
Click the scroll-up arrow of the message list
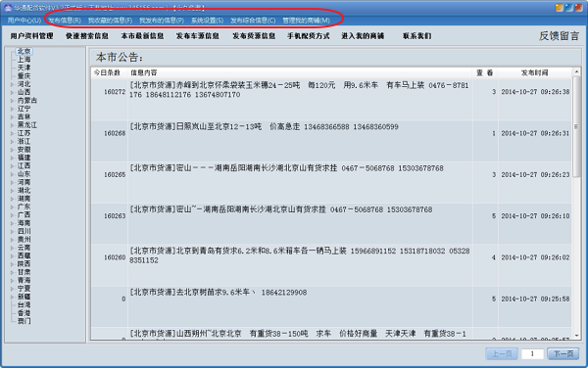pos(576,71)
